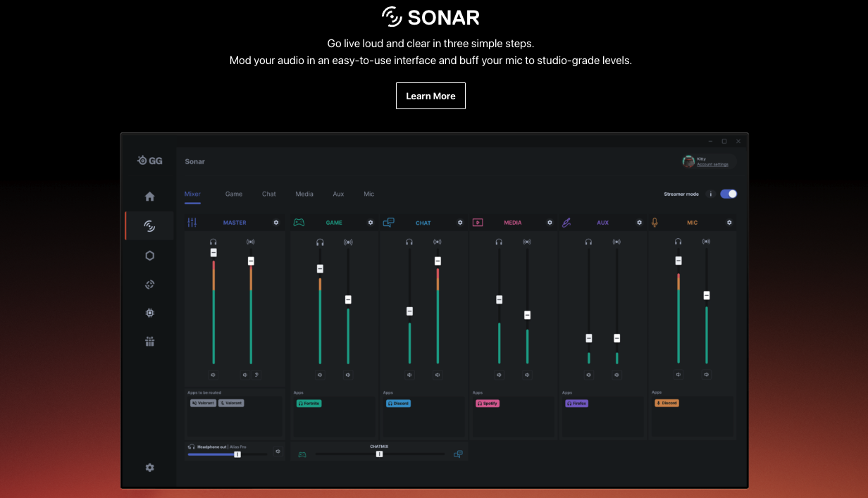
Task: Open MEDIA channel gear settings
Action: coord(550,223)
